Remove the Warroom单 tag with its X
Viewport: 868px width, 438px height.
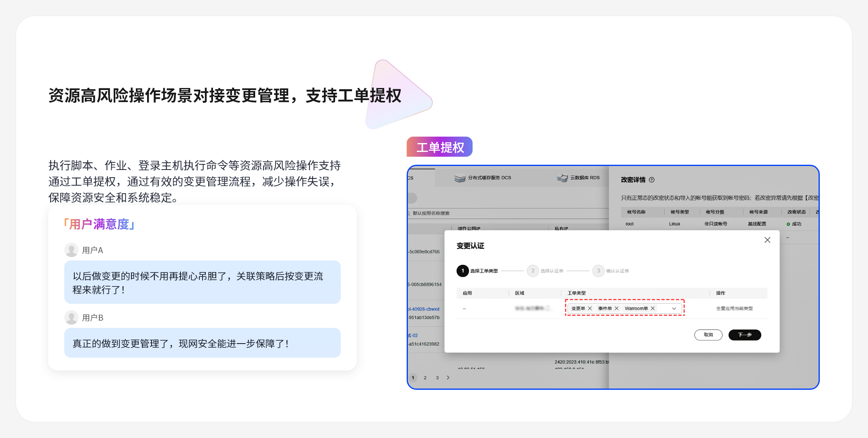pyautogui.click(x=653, y=308)
